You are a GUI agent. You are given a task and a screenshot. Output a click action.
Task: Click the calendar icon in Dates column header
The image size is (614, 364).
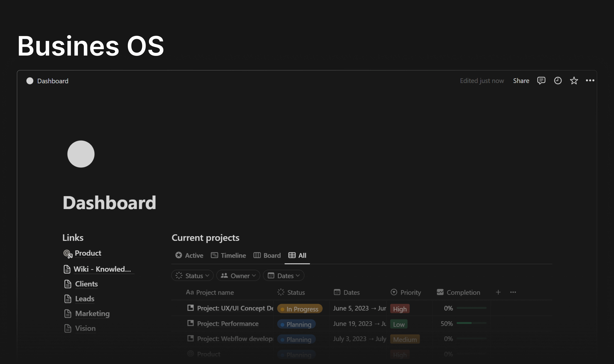(337, 292)
